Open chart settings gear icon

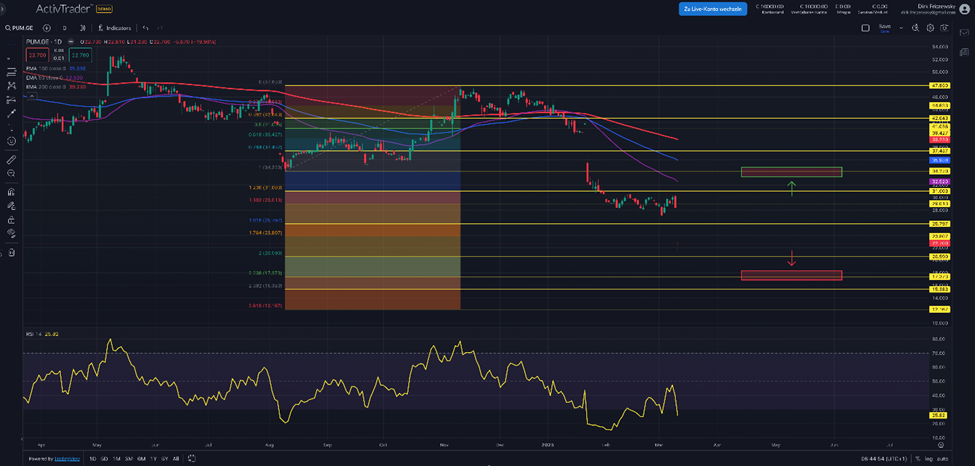[x=930, y=28]
